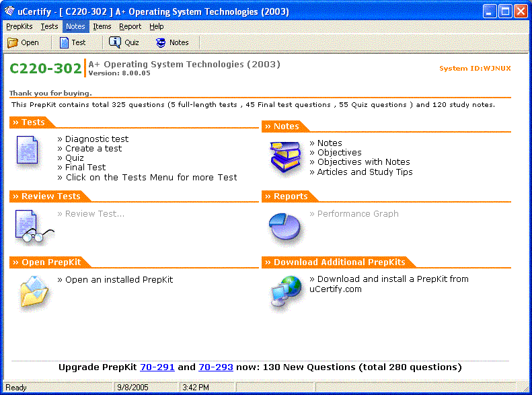The image size is (532, 395).
Task: Click the Quiz info icon in toolbar
Action: 114,42
